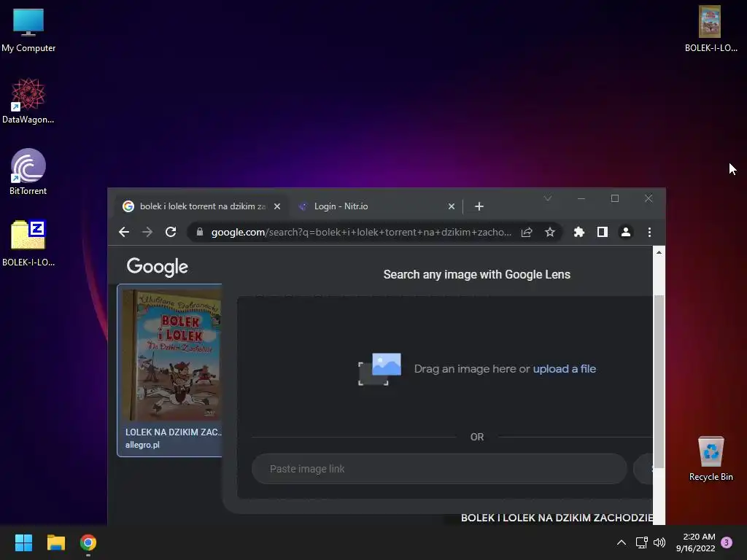
Task: Open Chrome profile avatar
Action: point(625,232)
